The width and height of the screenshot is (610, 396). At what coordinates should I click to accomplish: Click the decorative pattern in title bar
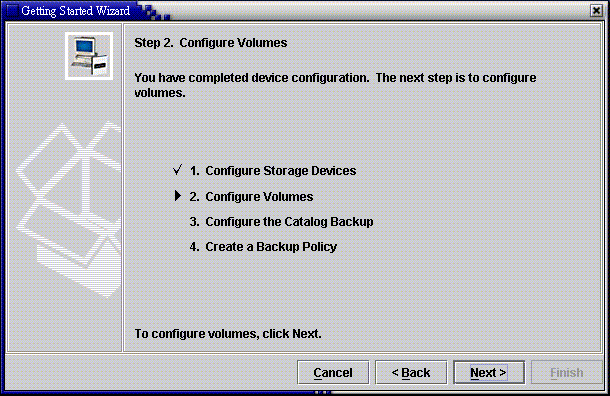point(156,11)
